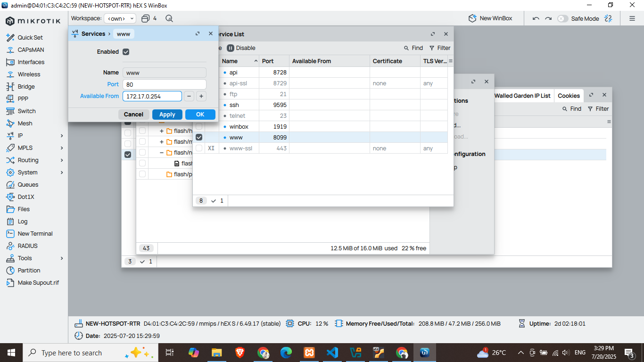Click the Apply button
The image size is (644, 362).
[167, 115]
